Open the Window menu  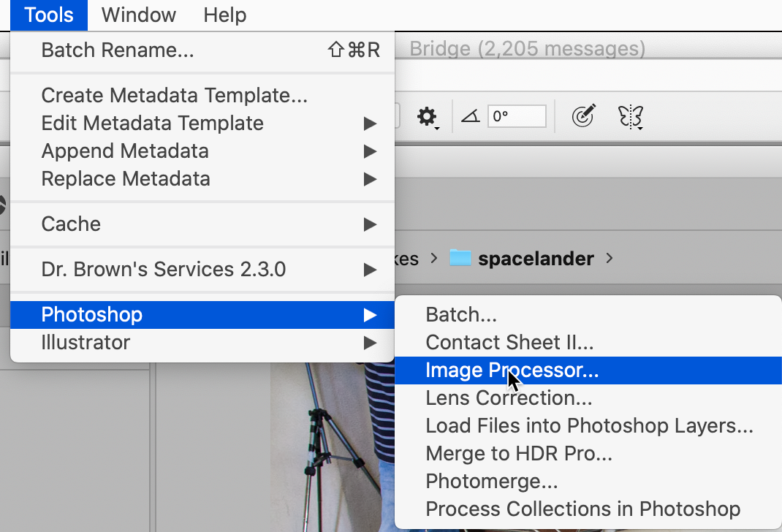(138, 15)
